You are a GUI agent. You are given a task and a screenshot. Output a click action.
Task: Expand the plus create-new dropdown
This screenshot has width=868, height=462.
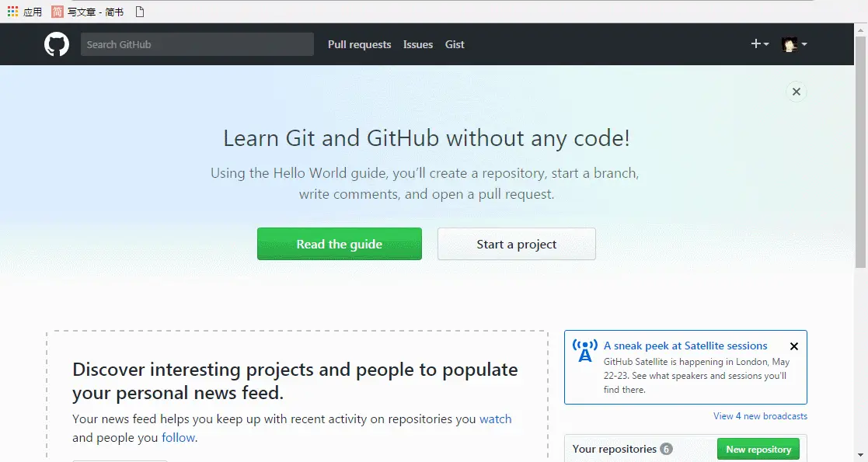point(759,43)
